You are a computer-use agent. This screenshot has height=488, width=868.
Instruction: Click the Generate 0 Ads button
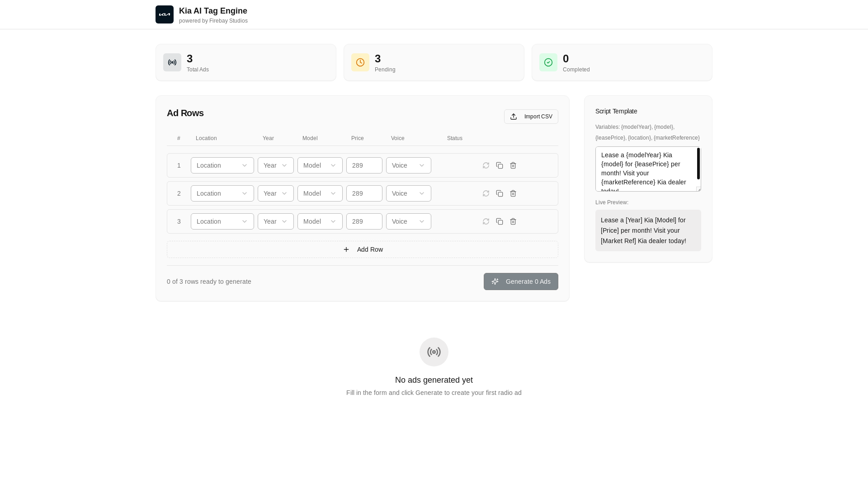521,282
